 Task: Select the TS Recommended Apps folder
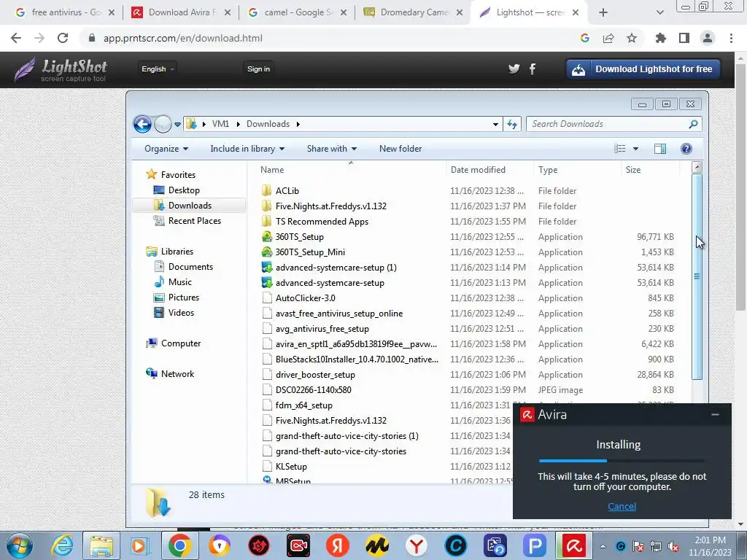322,222
